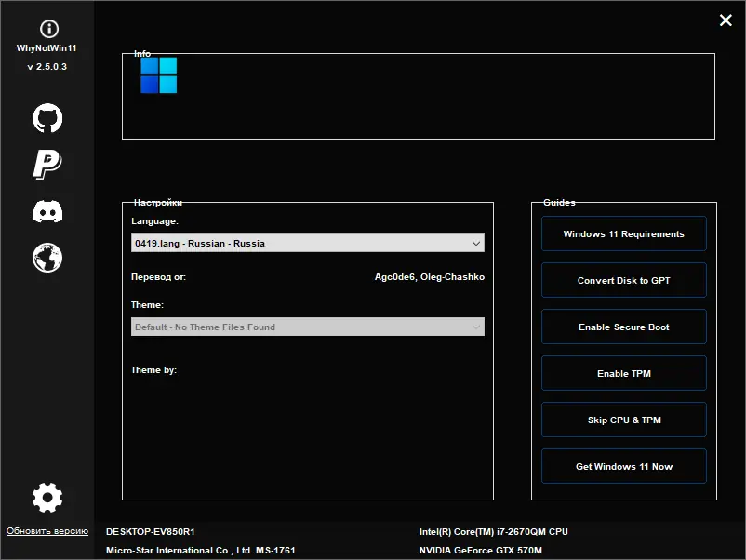Viewport: 746px width, 560px height.
Task: Click the Language: label
Action: tap(154, 221)
